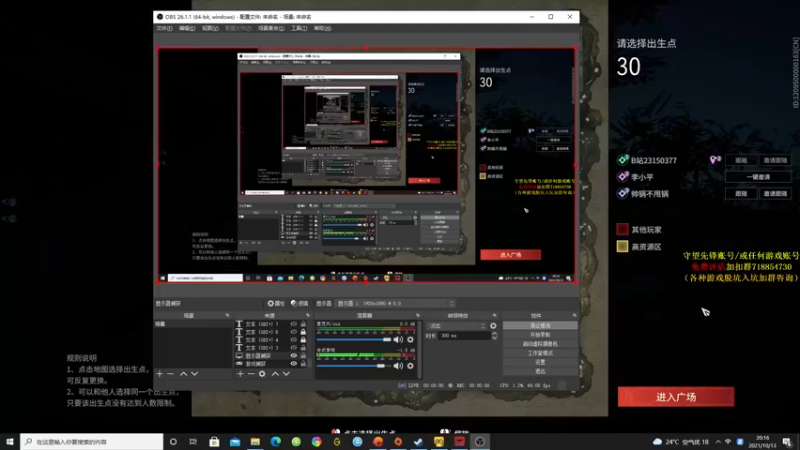This screenshot has height=450, width=800.
Task: Click the 300 ms transition duration field
Action: (x=464, y=336)
